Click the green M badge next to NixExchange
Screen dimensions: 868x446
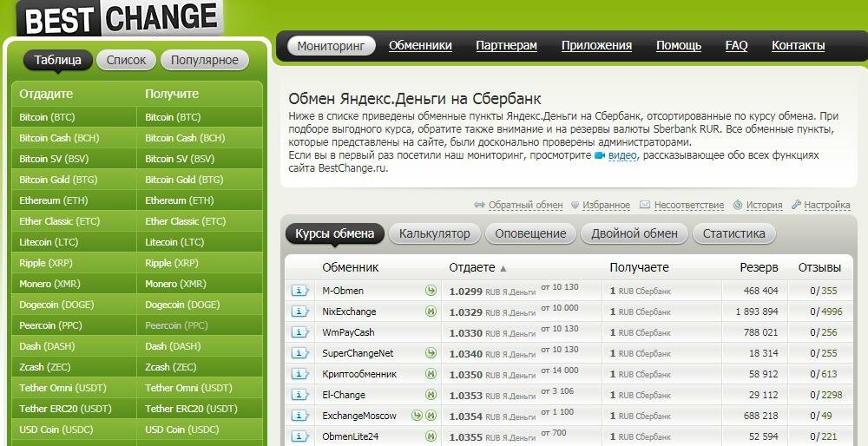431,312
